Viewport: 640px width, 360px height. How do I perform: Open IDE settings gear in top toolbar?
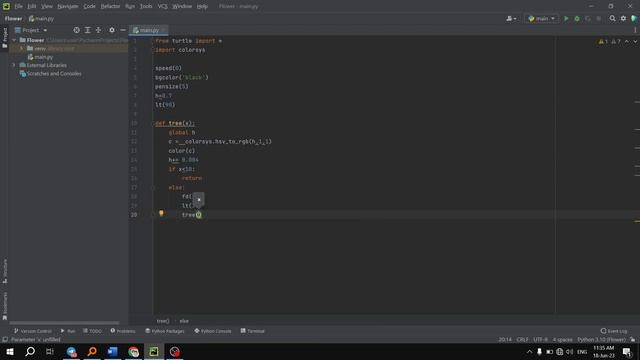[x=623, y=18]
